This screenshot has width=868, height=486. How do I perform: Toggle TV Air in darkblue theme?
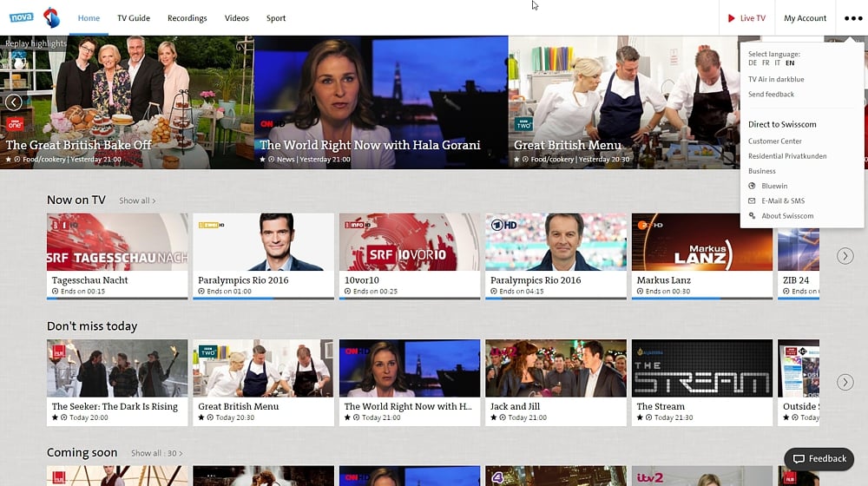776,79
